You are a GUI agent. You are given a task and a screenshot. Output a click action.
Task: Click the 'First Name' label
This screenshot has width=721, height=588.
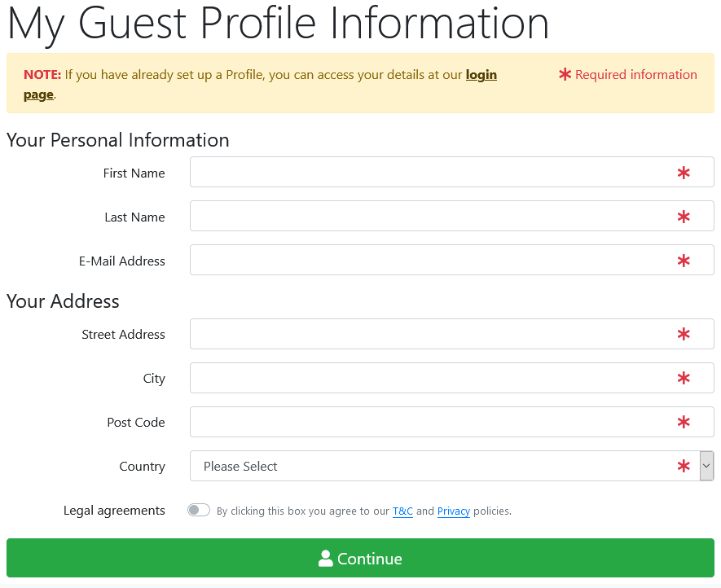click(134, 173)
